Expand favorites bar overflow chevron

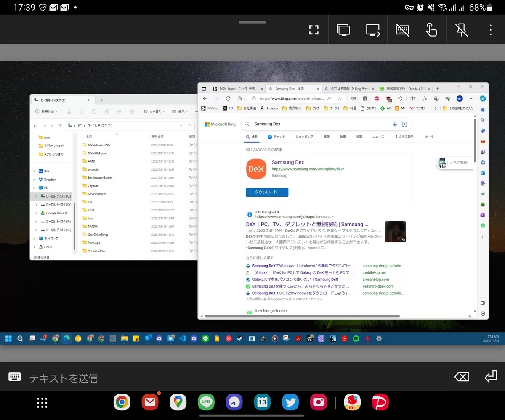tap(435, 108)
